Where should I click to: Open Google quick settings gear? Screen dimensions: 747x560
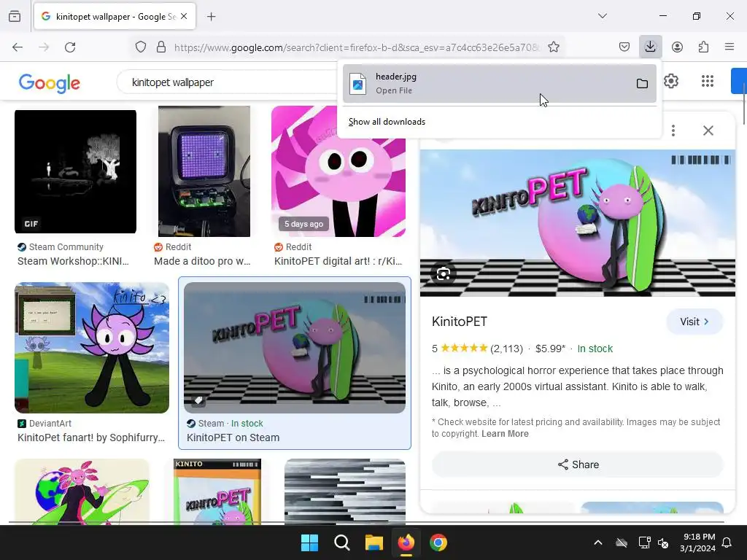tap(671, 81)
